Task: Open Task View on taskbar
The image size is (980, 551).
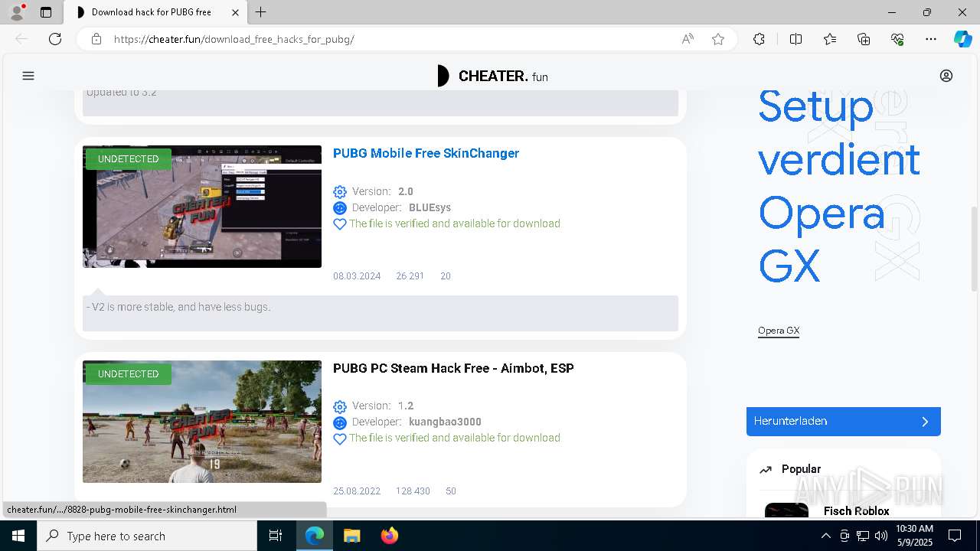Action: 276,536
